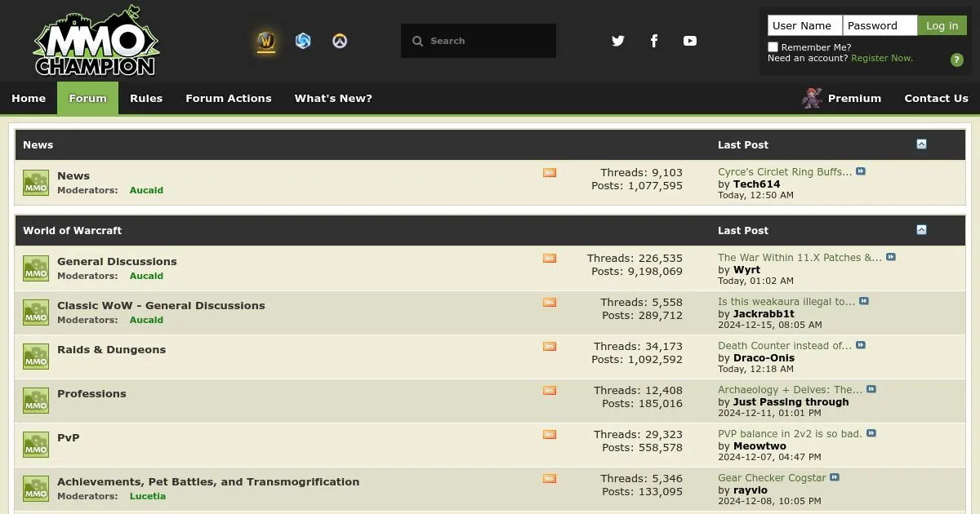Open the Contact Us page
This screenshot has height=514, width=980.
click(x=936, y=98)
